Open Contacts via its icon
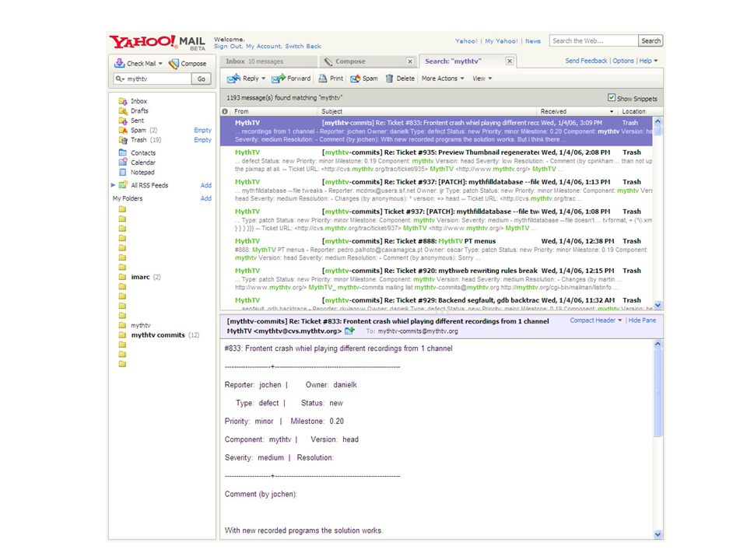This screenshot has width=747, height=560. click(x=122, y=153)
